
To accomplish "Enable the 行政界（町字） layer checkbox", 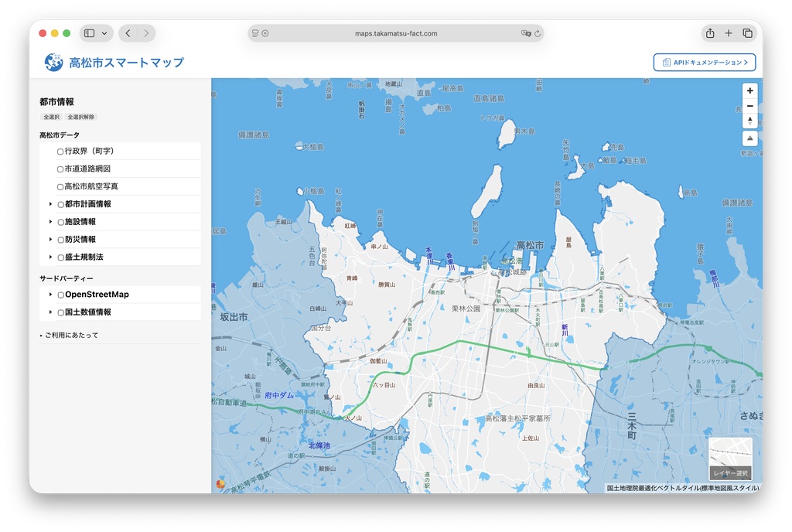I will click(60, 152).
